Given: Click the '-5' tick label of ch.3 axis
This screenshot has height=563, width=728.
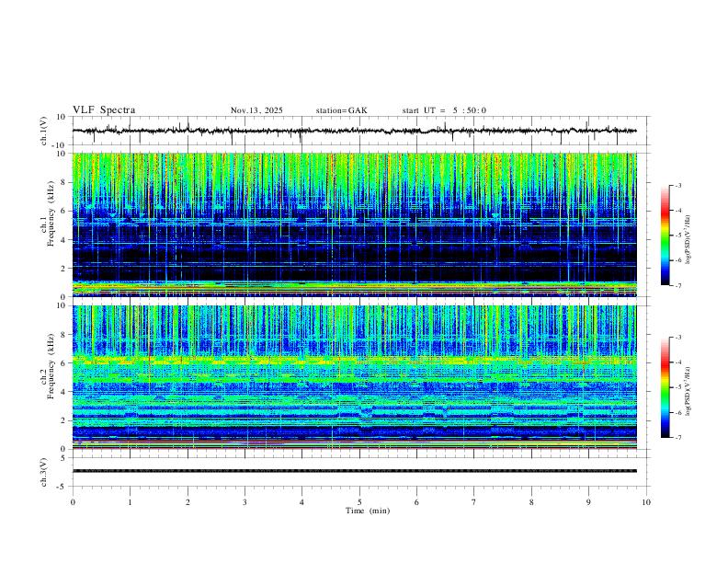Looking at the screenshot, I should (63, 487).
